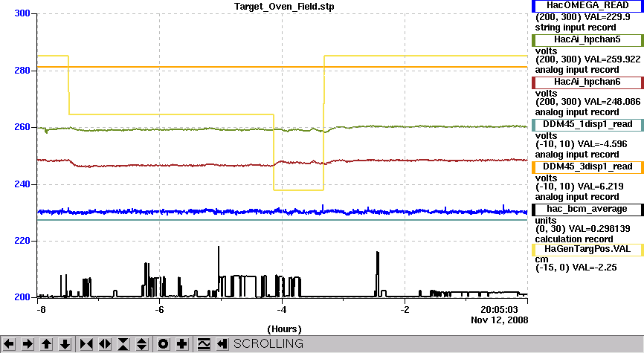Click the Nov 12, 2008 date label

pos(500,320)
